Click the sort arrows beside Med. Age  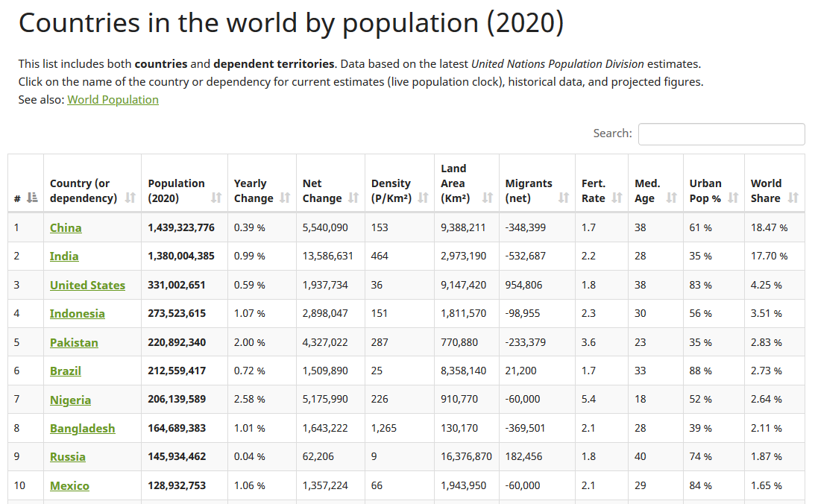670,198
